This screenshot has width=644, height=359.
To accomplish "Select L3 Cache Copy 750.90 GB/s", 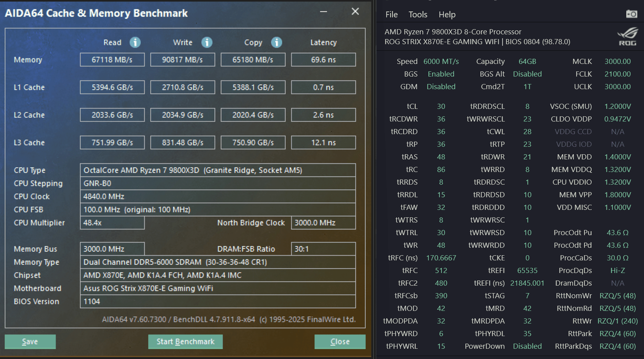I will pyautogui.click(x=253, y=142).
